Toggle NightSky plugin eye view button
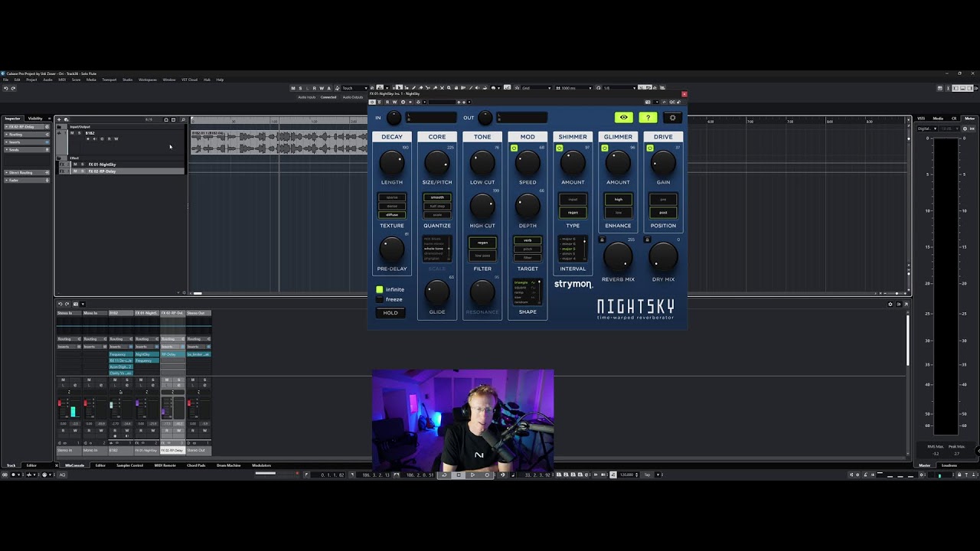This screenshot has width=980, height=551. pyautogui.click(x=624, y=117)
